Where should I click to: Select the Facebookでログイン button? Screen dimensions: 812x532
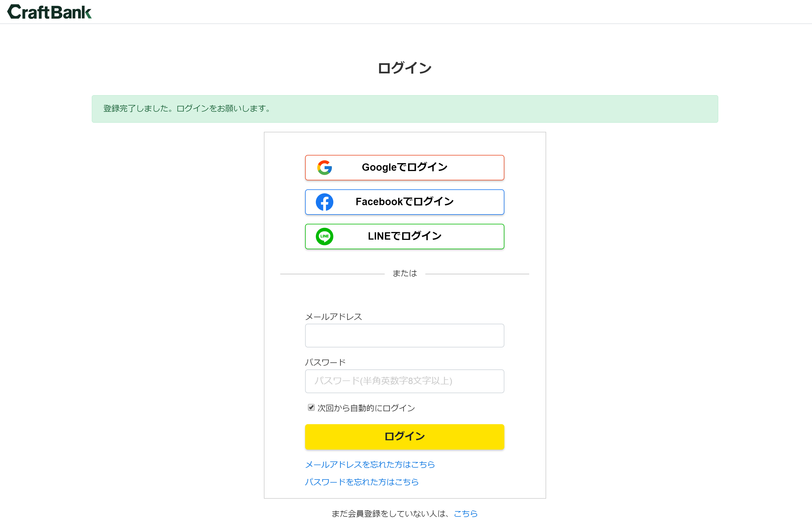[x=404, y=202]
